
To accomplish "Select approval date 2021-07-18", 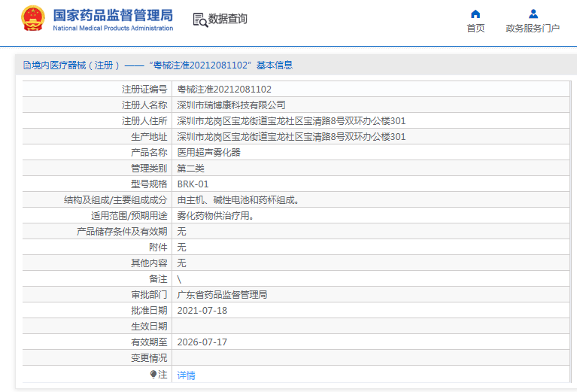I will 202,311.
